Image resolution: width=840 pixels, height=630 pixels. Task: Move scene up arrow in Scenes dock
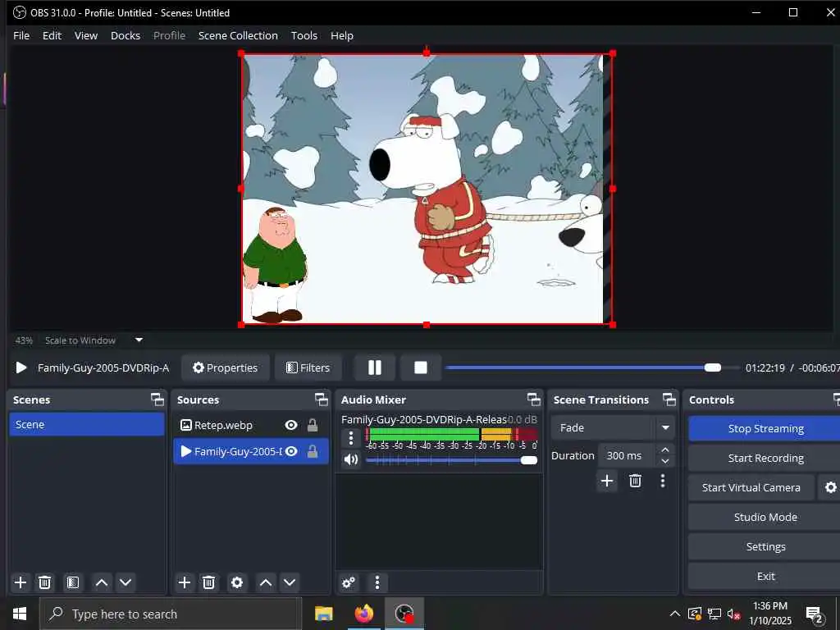[102, 582]
